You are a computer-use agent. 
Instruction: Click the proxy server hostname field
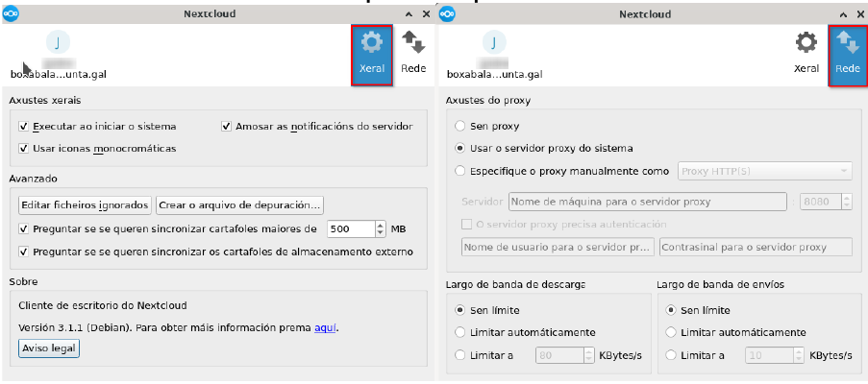click(x=649, y=203)
